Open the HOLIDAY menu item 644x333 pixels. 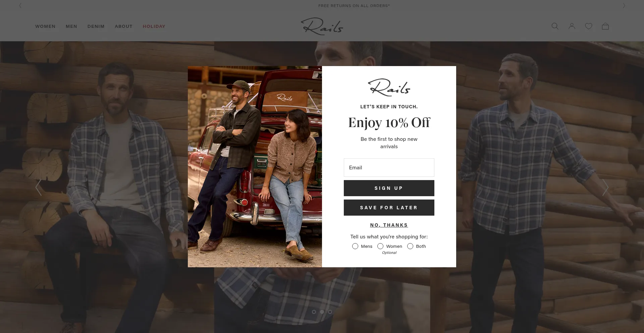point(154,26)
